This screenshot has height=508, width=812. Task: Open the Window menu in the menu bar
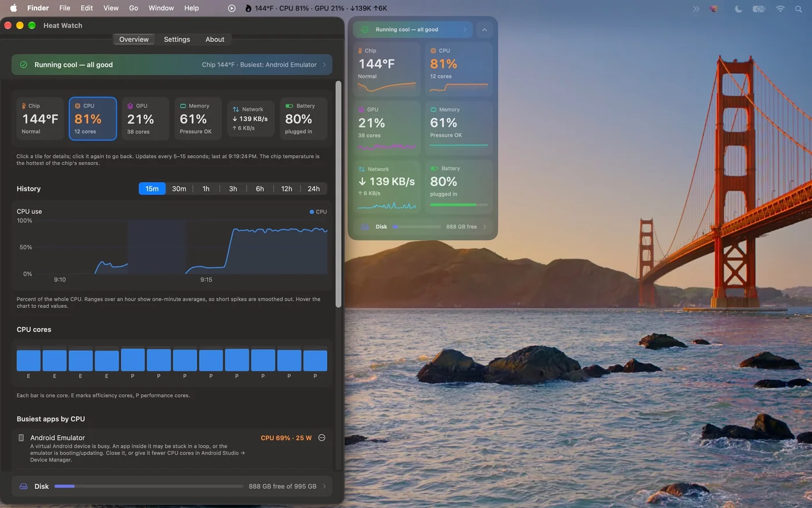pos(161,8)
